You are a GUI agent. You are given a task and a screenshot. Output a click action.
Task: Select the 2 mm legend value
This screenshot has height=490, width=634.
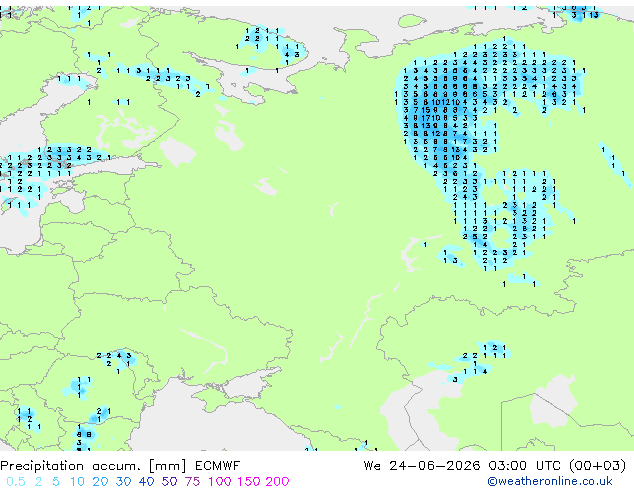coord(38,482)
